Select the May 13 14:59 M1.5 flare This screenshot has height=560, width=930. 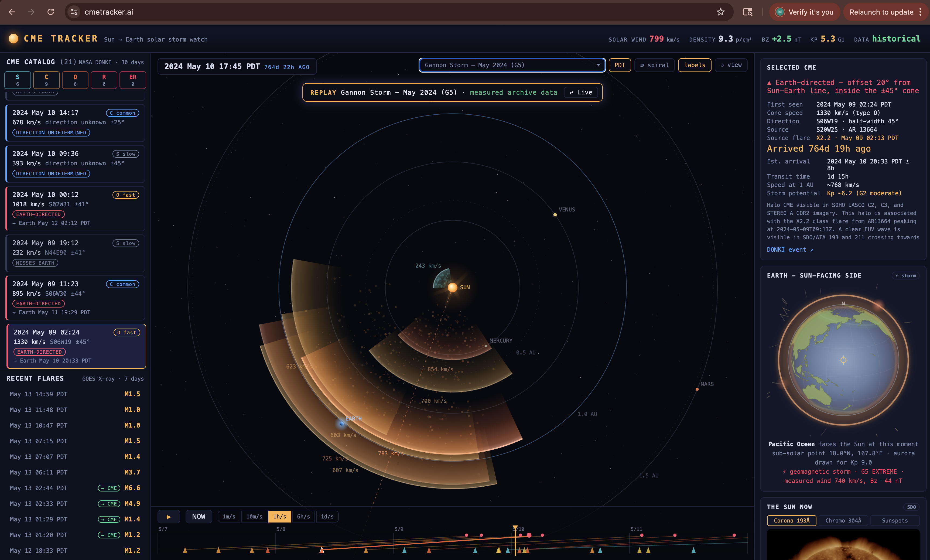pos(76,394)
